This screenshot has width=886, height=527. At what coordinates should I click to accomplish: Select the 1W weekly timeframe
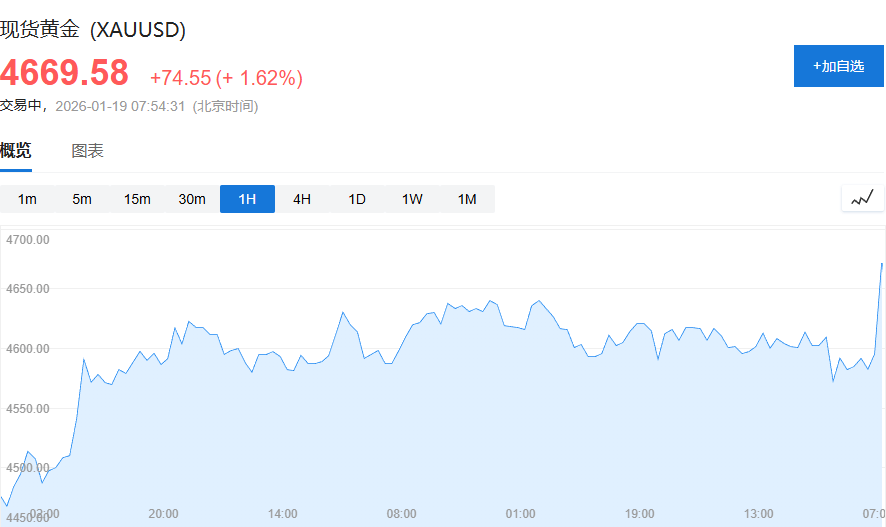(412, 199)
